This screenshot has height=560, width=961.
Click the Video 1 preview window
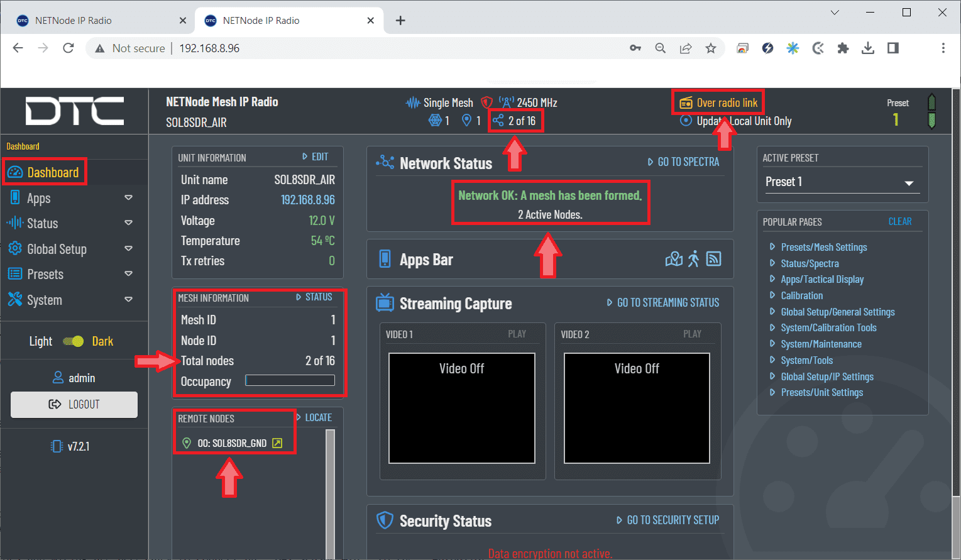coord(461,408)
